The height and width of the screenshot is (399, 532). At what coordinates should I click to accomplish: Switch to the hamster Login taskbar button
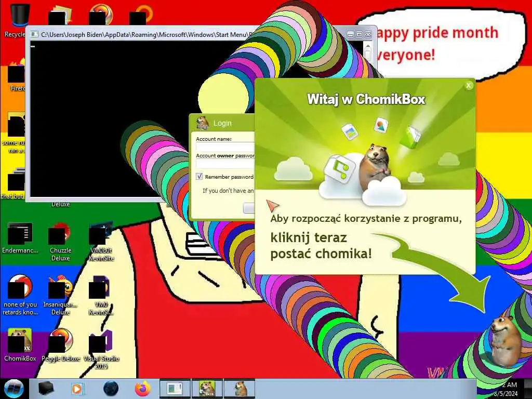[239, 389]
